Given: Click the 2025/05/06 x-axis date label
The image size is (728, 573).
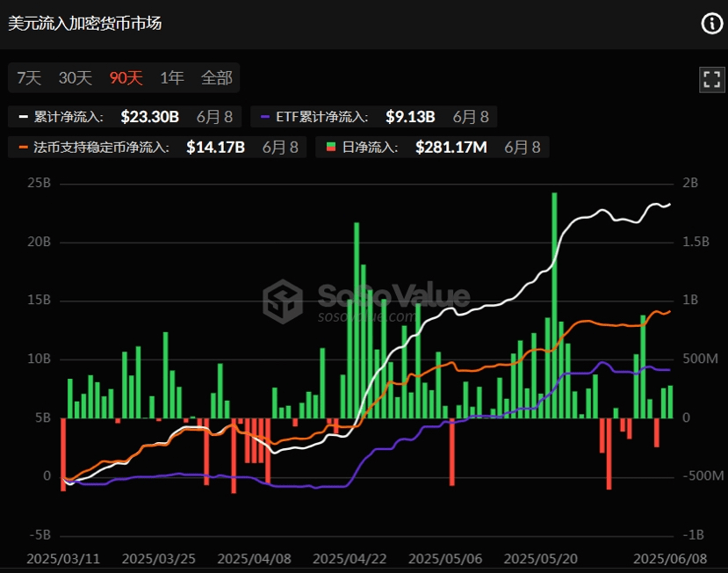Looking at the screenshot, I should pos(444,559).
